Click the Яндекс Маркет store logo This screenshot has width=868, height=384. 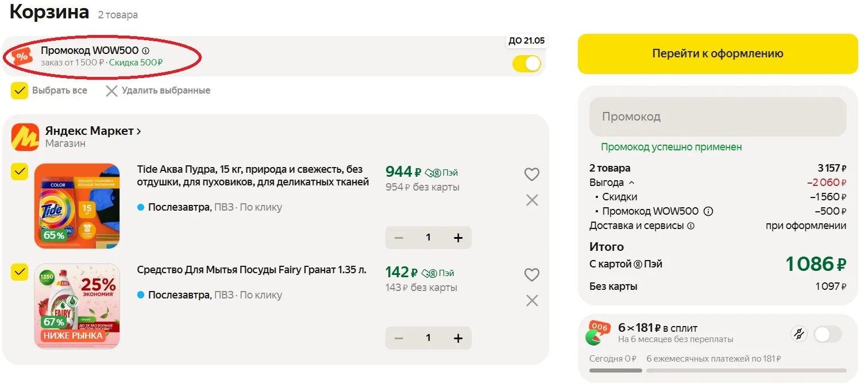[x=25, y=137]
